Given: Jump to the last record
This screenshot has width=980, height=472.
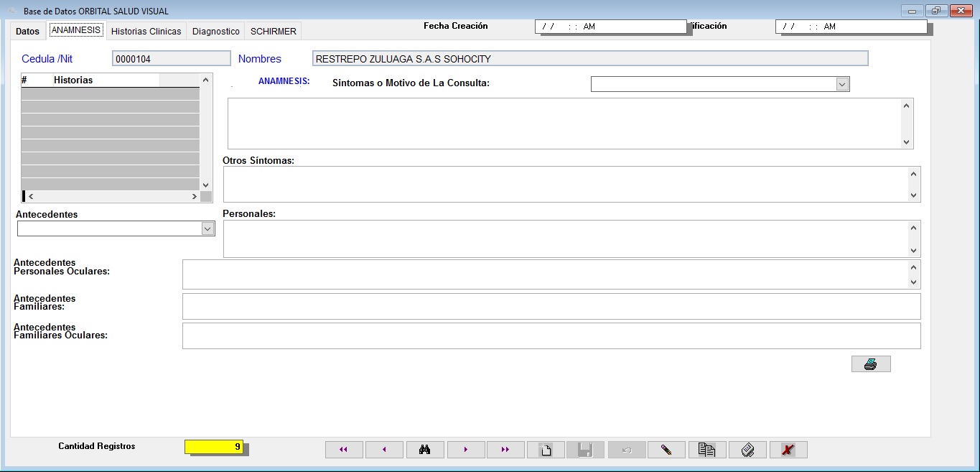Looking at the screenshot, I should coord(505,450).
